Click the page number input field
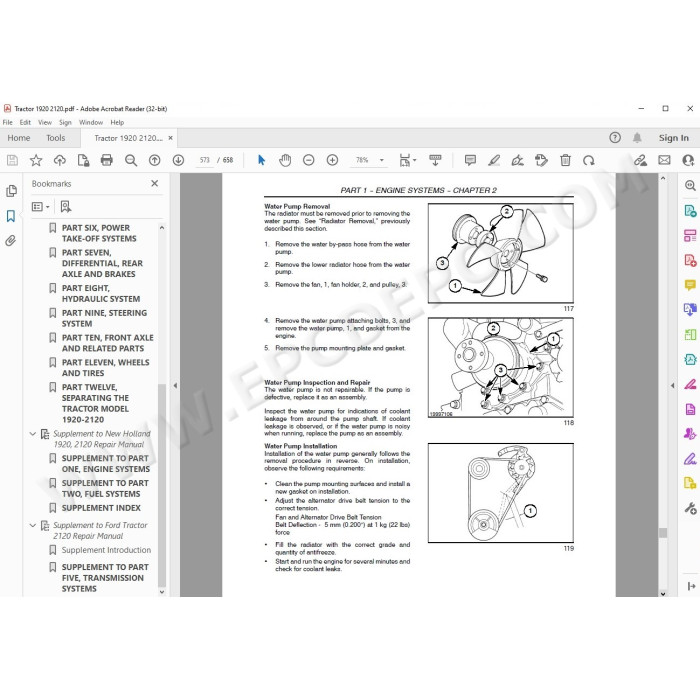The width and height of the screenshot is (700, 700). pos(204,160)
